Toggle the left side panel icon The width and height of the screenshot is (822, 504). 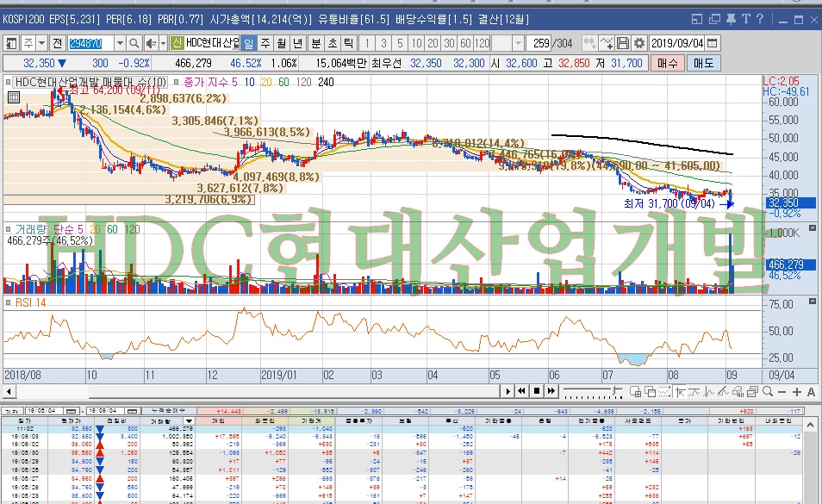pos(11,43)
